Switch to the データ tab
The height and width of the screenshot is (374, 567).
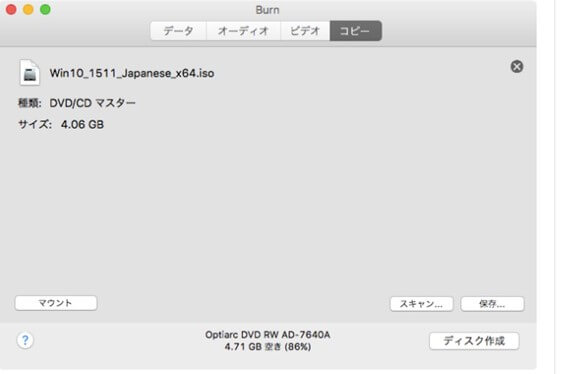(x=178, y=31)
